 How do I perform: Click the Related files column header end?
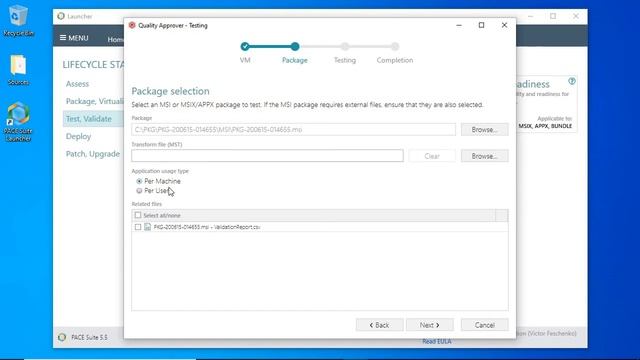[x=502, y=215]
